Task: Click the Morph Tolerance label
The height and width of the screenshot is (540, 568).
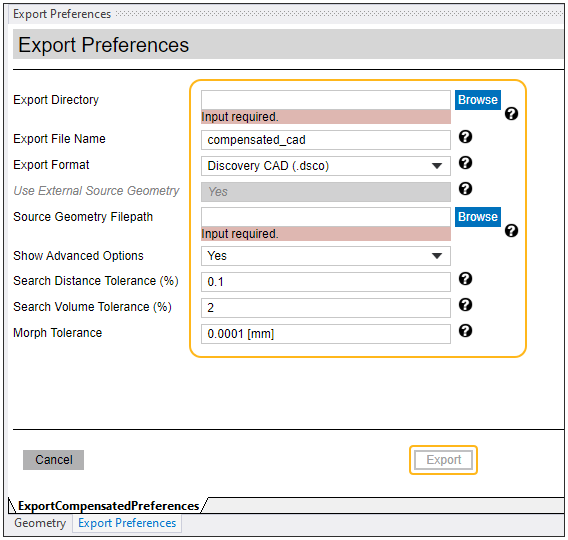Action: pyautogui.click(x=58, y=333)
